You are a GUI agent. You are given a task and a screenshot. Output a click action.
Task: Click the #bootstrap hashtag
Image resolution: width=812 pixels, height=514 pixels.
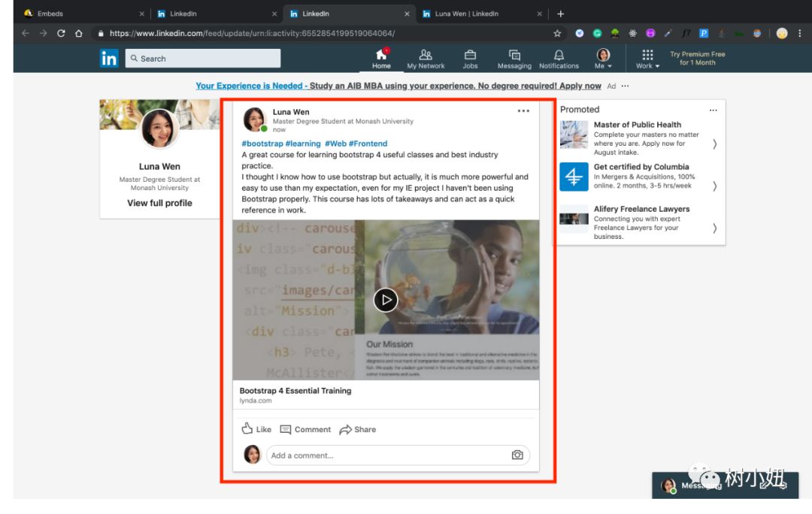pos(262,144)
